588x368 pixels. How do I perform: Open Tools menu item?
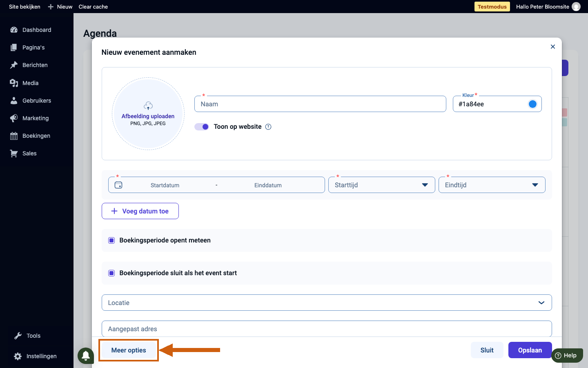33,336
